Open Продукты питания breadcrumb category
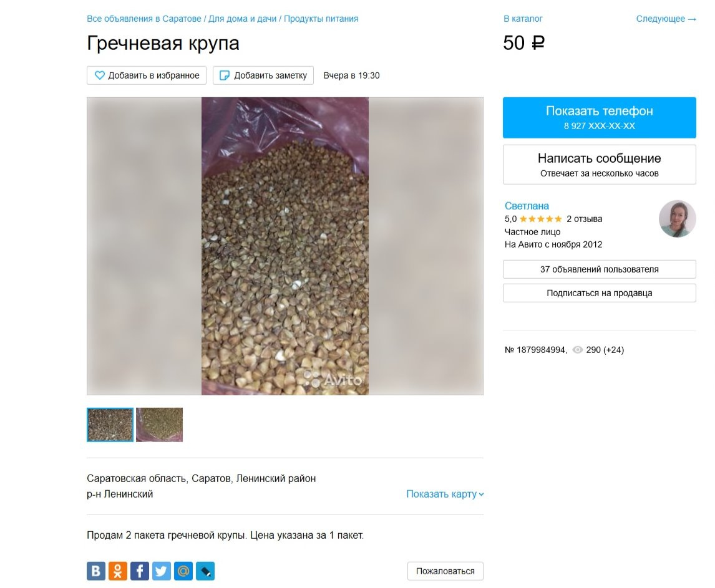The image size is (715, 588). coord(321,19)
